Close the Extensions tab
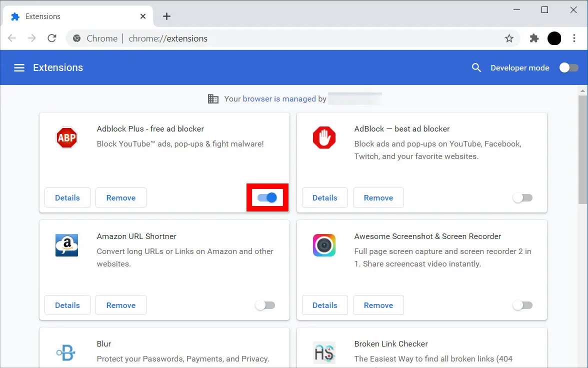588x368 pixels. point(143,16)
